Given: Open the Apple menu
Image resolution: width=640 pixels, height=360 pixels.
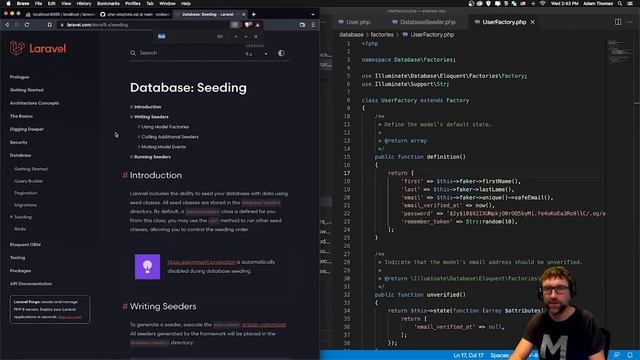Looking at the screenshot, I should (x=8, y=3).
